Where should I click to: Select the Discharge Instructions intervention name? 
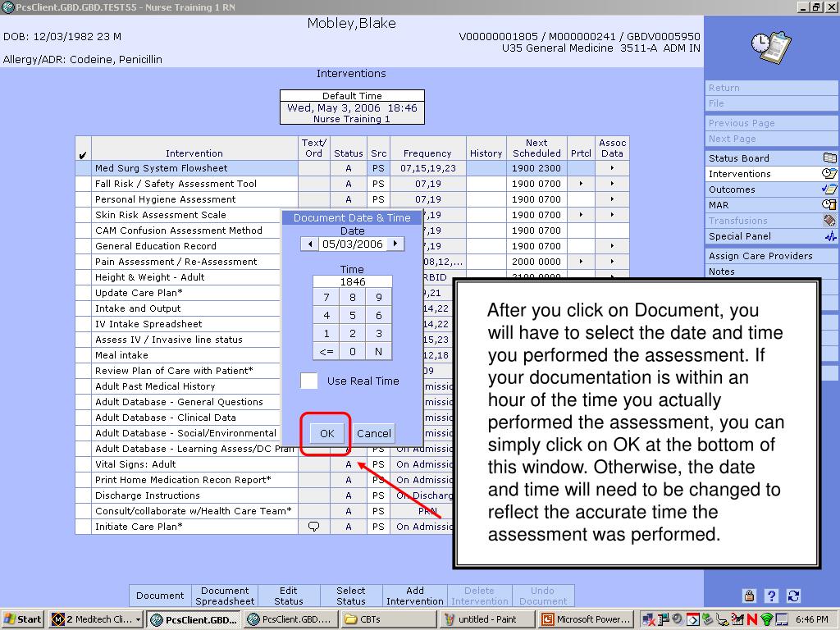click(x=148, y=495)
